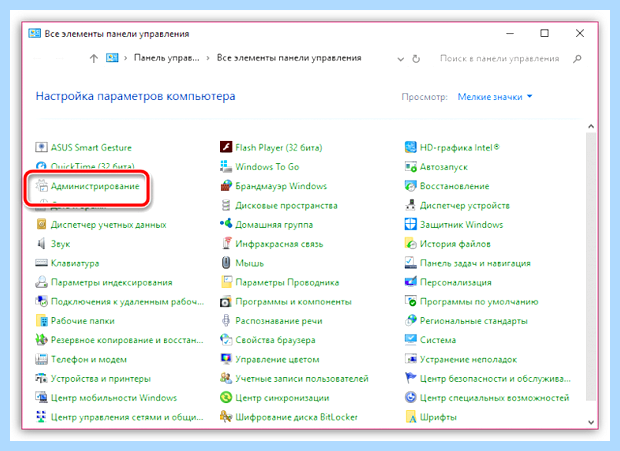Open the История файлов icon

pyautogui.click(x=411, y=243)
